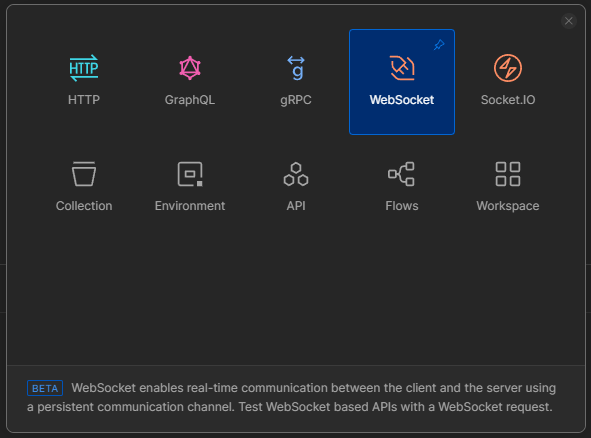
Task: Click the "Environment" text label
Action: [x=190, y=206]
